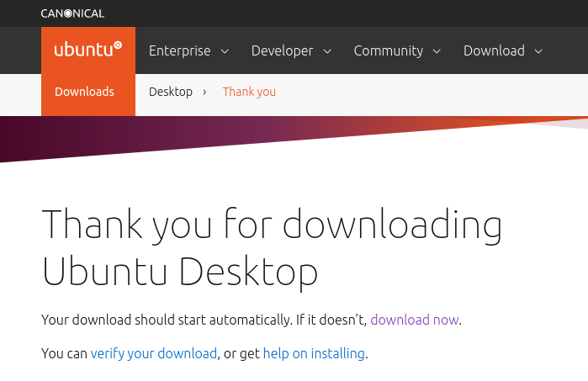Screen dimensions: 588x381
Task: Go to Desktop in the breadcrumb
Action: pos(171,92)
